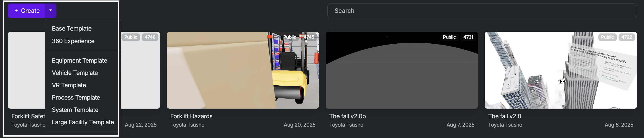Choose VR Template option
This screenshot has height=138, width=644.
point(69,85)
